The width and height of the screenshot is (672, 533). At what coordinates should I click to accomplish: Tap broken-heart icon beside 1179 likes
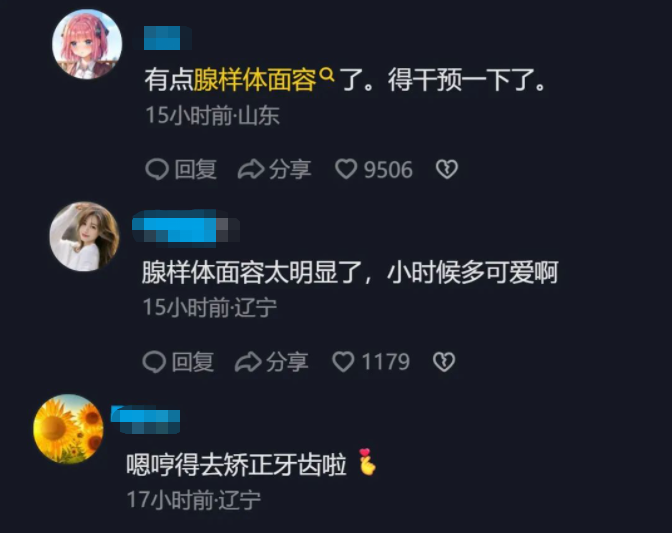(x=444, y=362)
